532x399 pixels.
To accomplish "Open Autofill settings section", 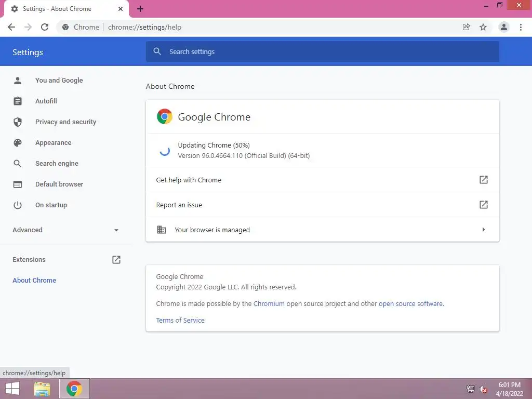I will (46, 101).
